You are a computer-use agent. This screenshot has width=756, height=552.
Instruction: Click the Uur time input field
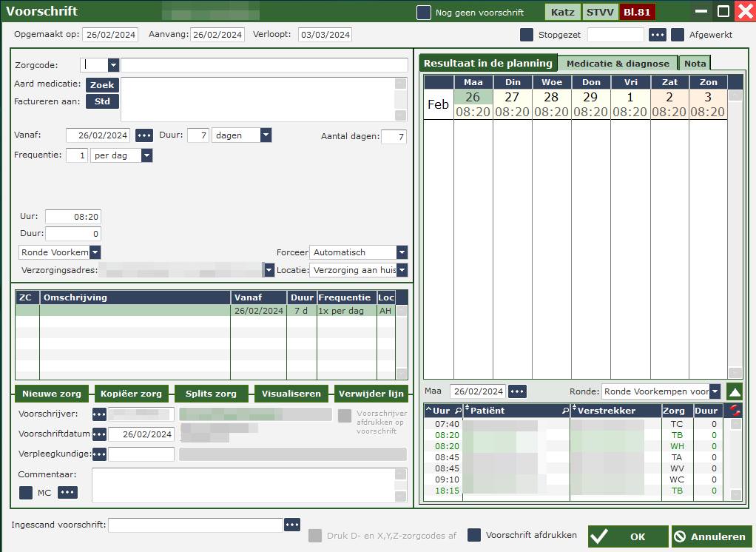point(72,217)
